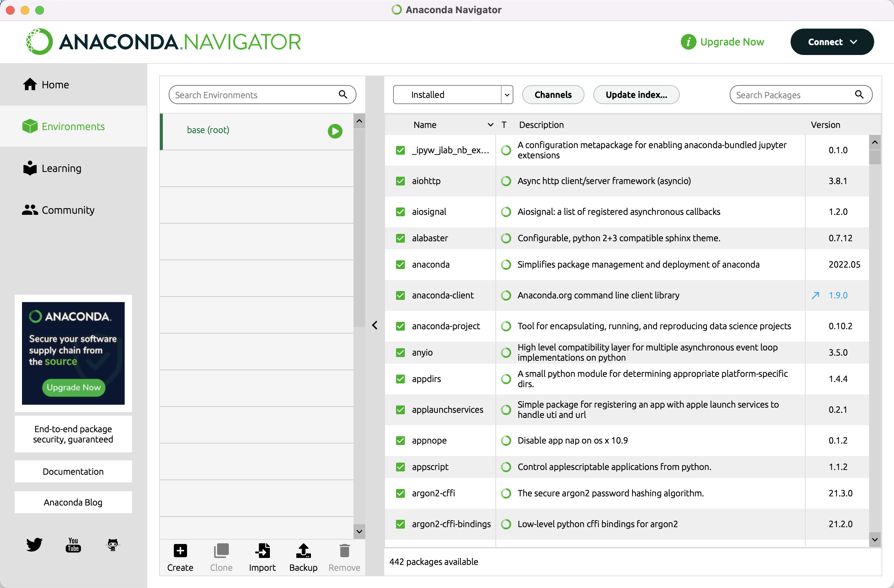The image size is (894, 588).
Task: Open the Documentation link
Action: click(x=73, y=471)
